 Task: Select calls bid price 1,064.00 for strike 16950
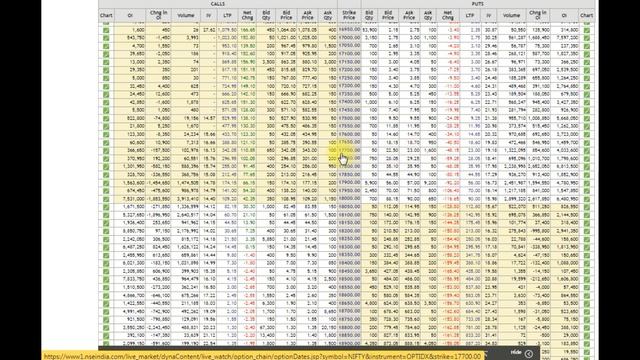pos(286,30)
